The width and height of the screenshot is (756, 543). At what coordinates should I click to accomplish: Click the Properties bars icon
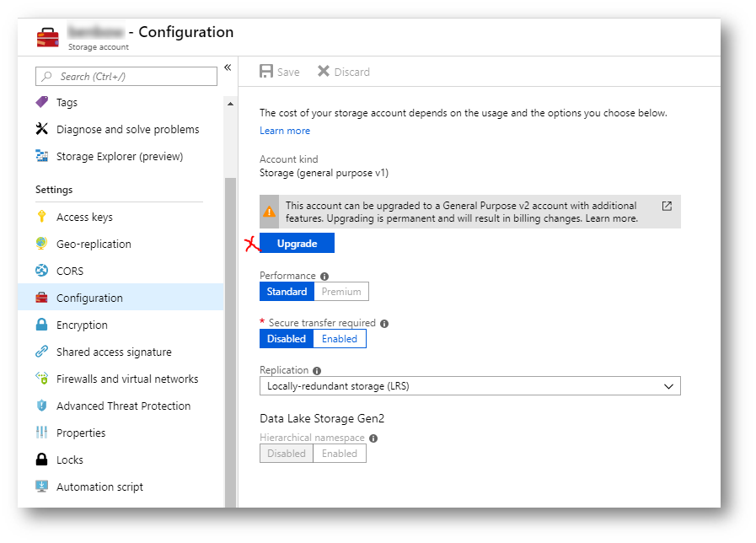click(42, 432)
